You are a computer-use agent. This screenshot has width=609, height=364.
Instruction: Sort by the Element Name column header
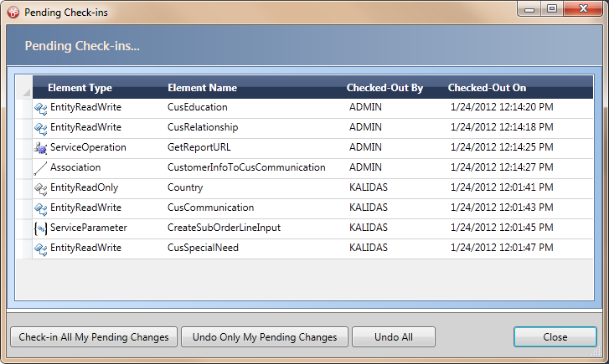[202, 88]
